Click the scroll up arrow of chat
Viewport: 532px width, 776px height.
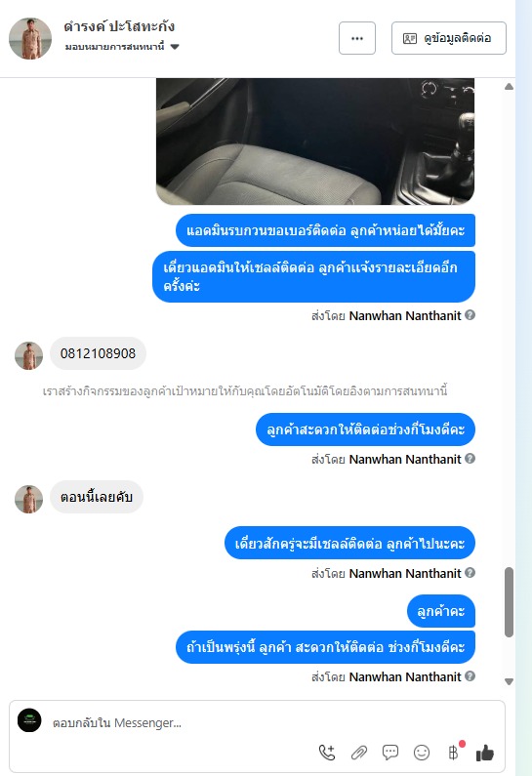click(x=509, y=87)
